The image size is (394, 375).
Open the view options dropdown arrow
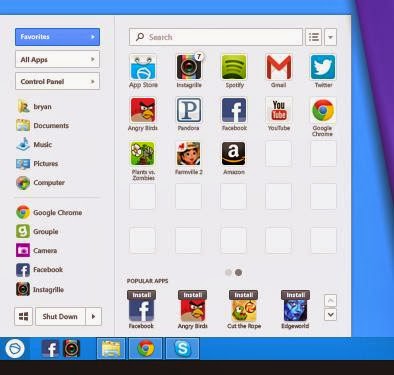pyautogui.click(x=330, y=37)
